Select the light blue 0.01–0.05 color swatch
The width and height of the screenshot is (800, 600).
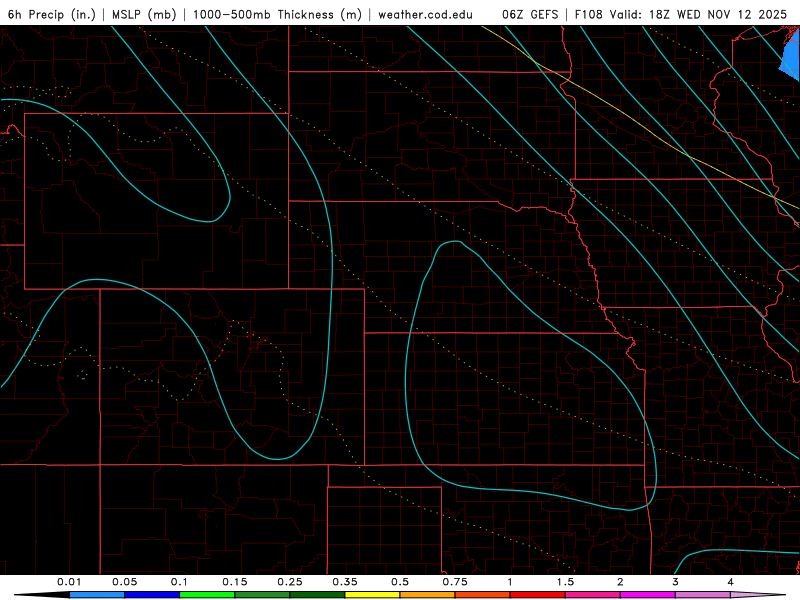[97, 595]
